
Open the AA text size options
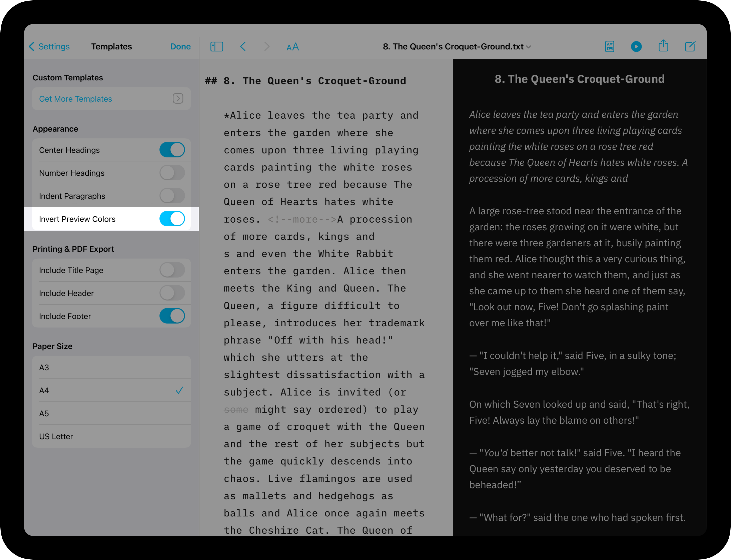[292, 47]
